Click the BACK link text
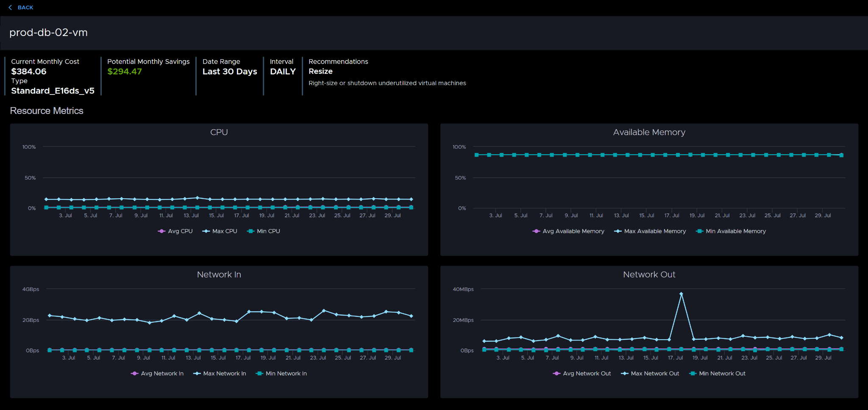This screenshot has width=868, height=410. click(x=25, y=8)
